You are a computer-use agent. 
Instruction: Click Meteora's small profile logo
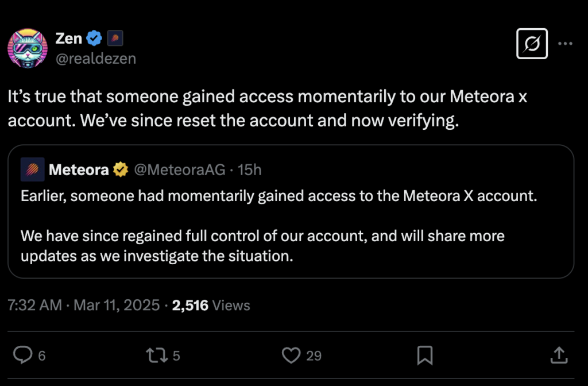coord(33,169)
